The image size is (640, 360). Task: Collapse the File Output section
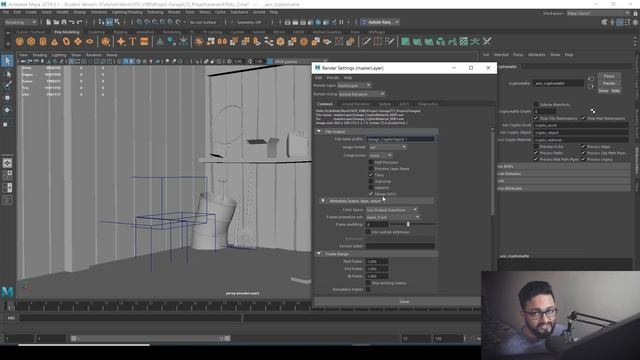click(x=319, y=132)
